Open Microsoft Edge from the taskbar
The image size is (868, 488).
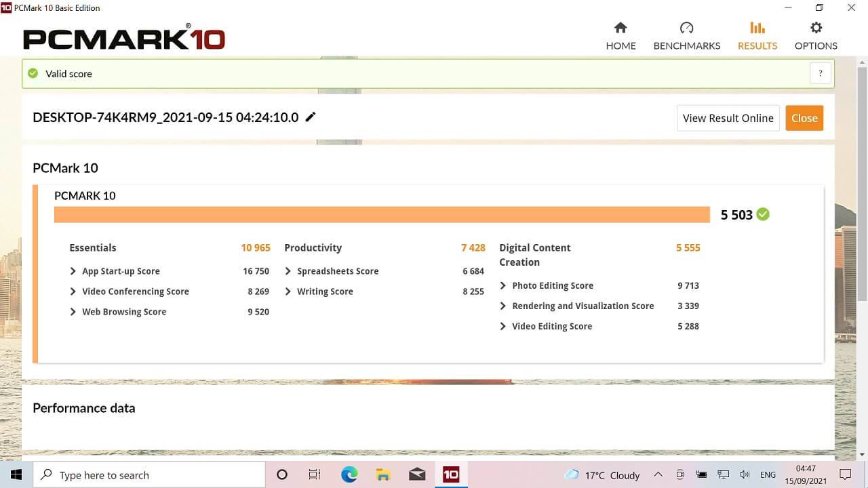pyautogui.click(x=349, y=474)
